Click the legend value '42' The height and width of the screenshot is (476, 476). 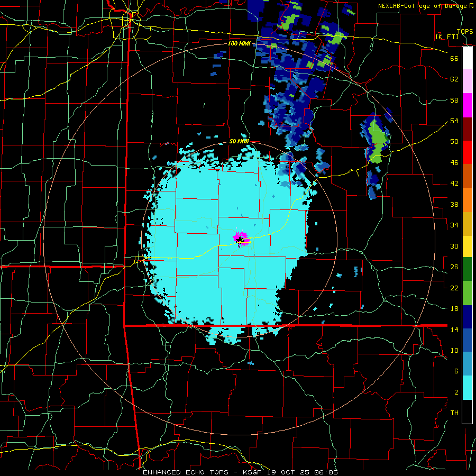(x=454, y=184)
